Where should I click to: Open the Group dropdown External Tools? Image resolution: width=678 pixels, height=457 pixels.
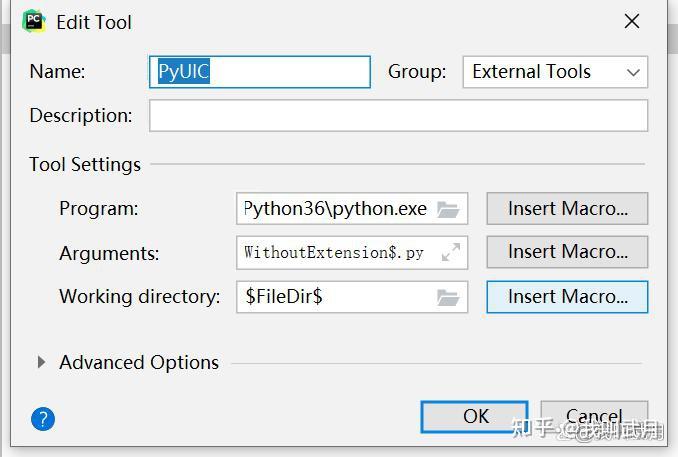point(555,72)
